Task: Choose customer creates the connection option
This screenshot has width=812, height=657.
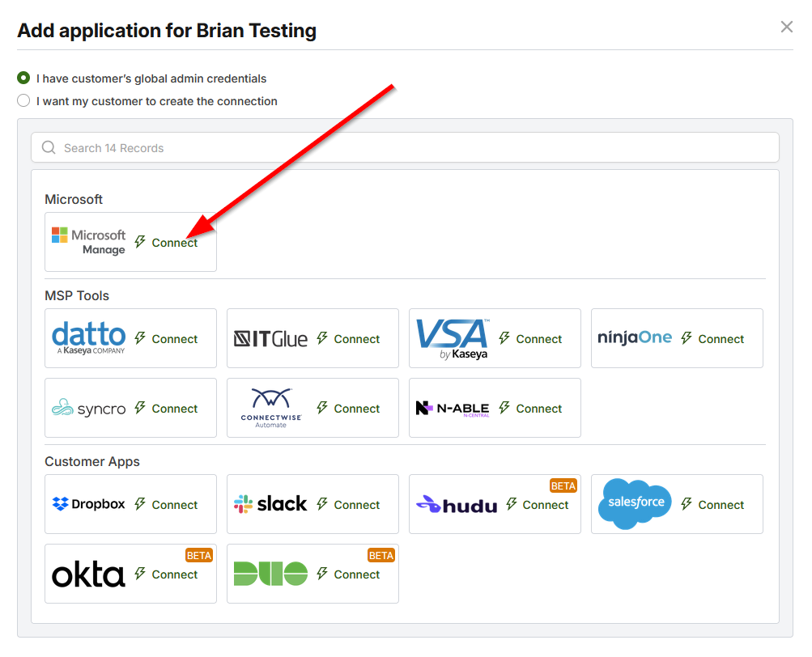Action: click(23, 100)
